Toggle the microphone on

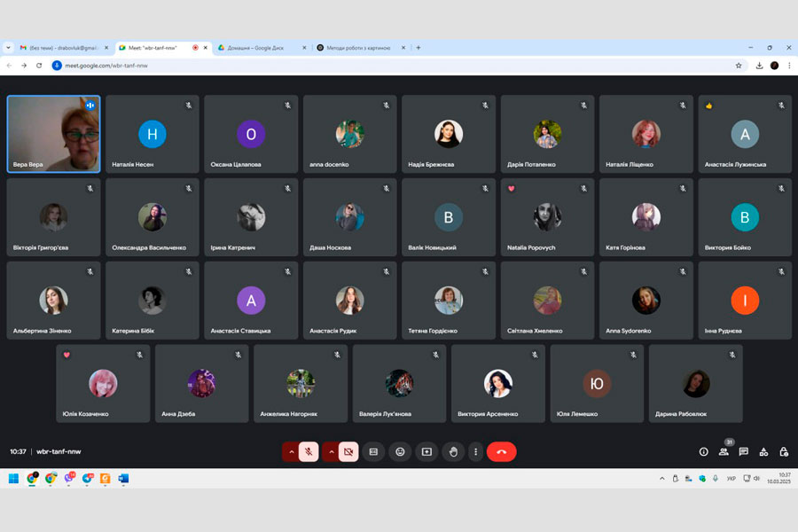tap(309, 451)
